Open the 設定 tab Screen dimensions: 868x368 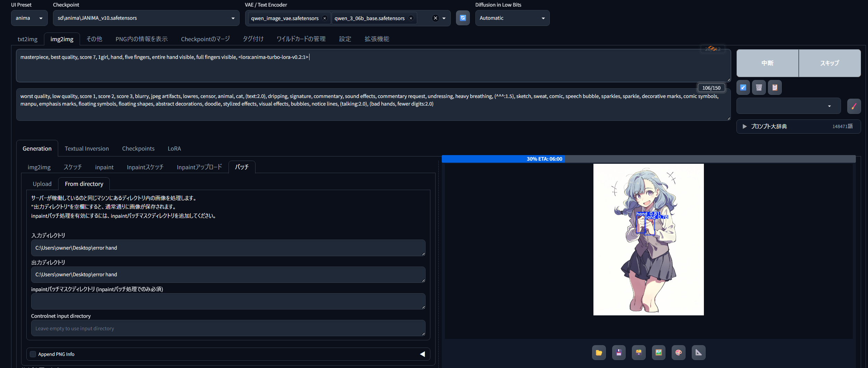pos(345,39)
